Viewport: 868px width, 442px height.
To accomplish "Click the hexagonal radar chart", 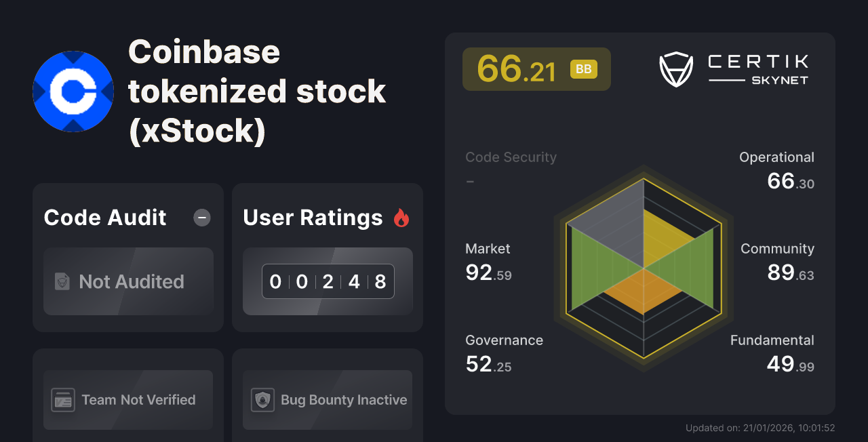I will 643,268.
